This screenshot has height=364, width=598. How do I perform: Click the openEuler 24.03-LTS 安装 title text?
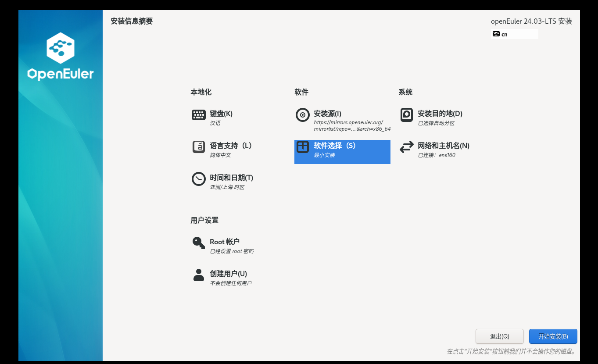(531, 21)
